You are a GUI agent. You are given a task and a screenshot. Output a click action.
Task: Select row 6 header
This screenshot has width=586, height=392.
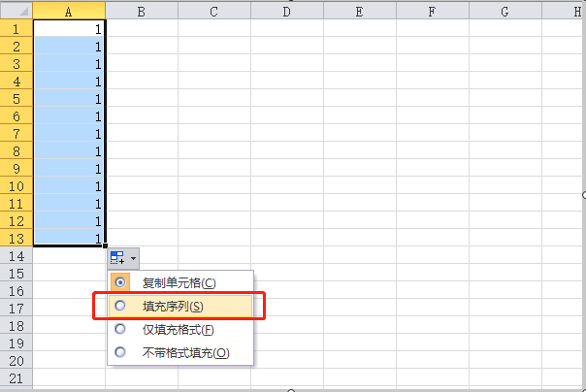click(x=16, y=115)
